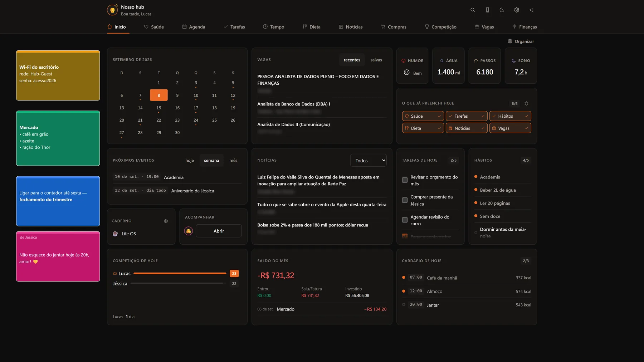This screenshot has width=644, height=362.
Task: Click the logout arrow icon
Action: point(531,10)
